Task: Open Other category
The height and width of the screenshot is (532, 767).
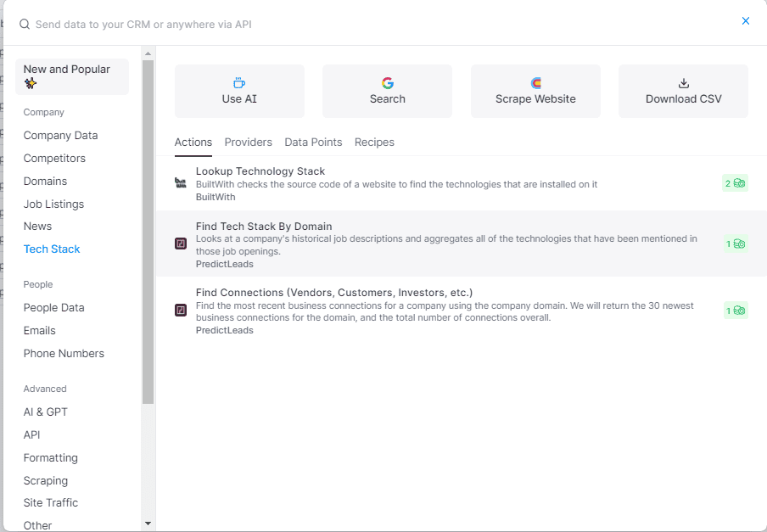Action: coord(37,526)
